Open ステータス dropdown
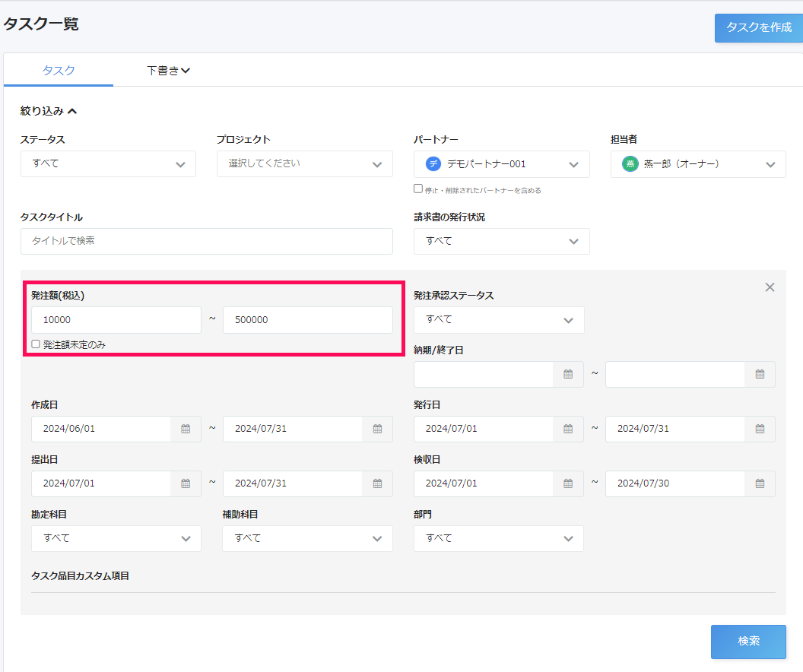 point(108,163)
